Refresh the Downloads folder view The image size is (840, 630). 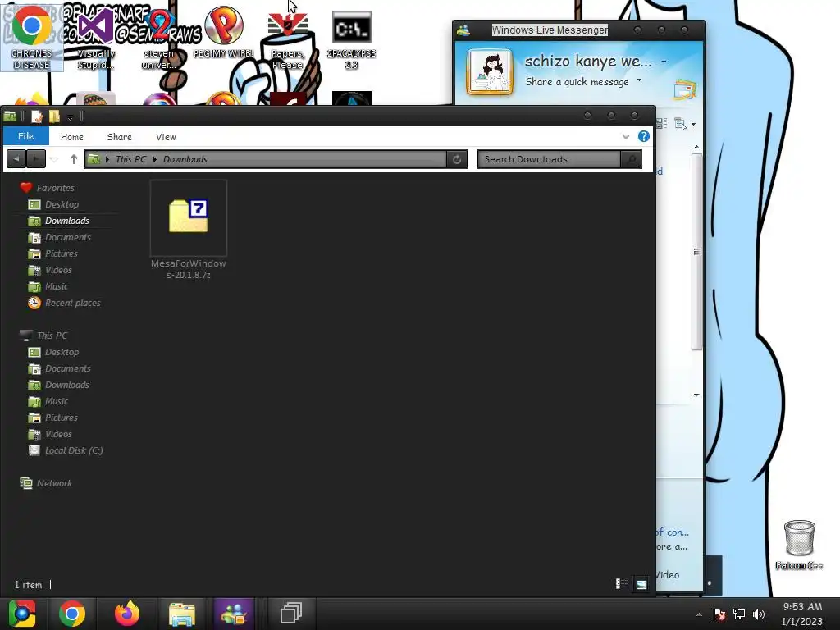tap(457, 159)
